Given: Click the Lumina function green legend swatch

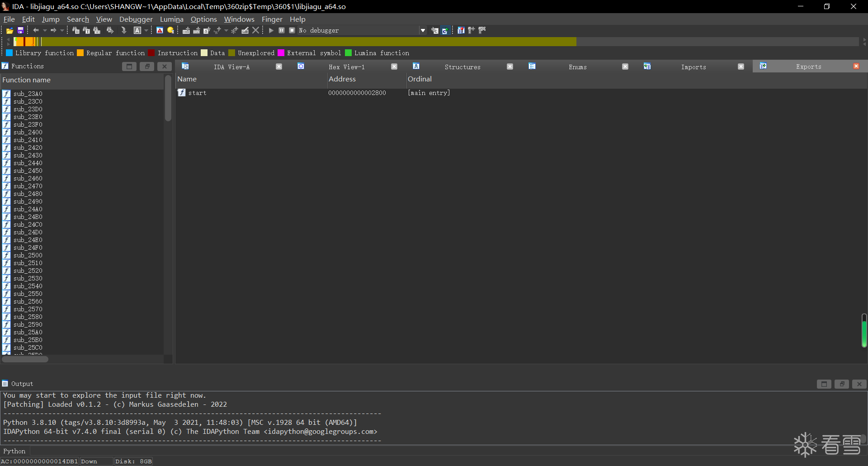Looking at the screenshot, I should (349, 53).
